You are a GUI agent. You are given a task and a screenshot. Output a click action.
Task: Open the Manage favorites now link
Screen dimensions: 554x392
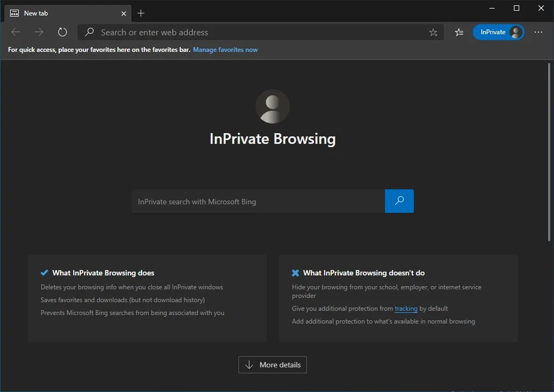click(x=225, y=50)
